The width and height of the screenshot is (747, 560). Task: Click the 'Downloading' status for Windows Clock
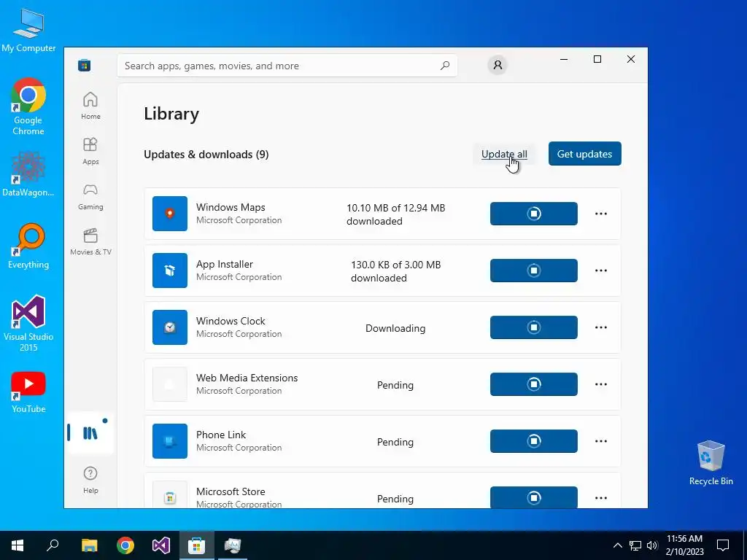(395, 328)
